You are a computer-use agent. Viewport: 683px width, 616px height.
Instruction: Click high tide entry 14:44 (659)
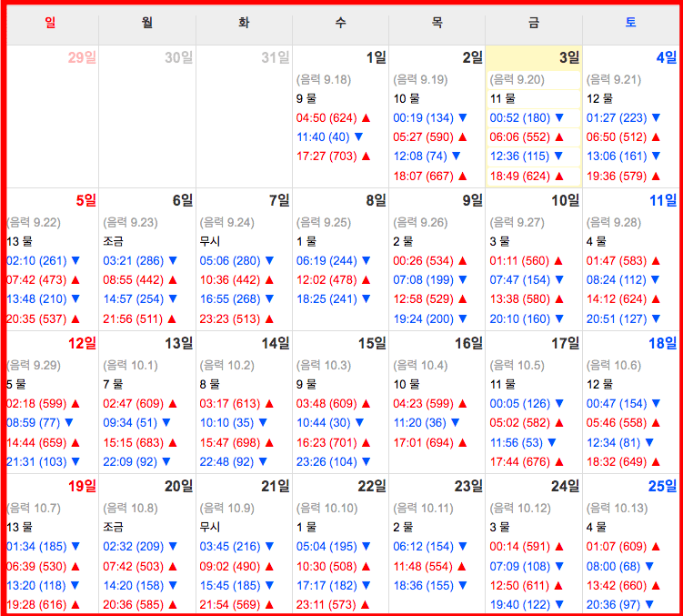click(x=44, y=442)
